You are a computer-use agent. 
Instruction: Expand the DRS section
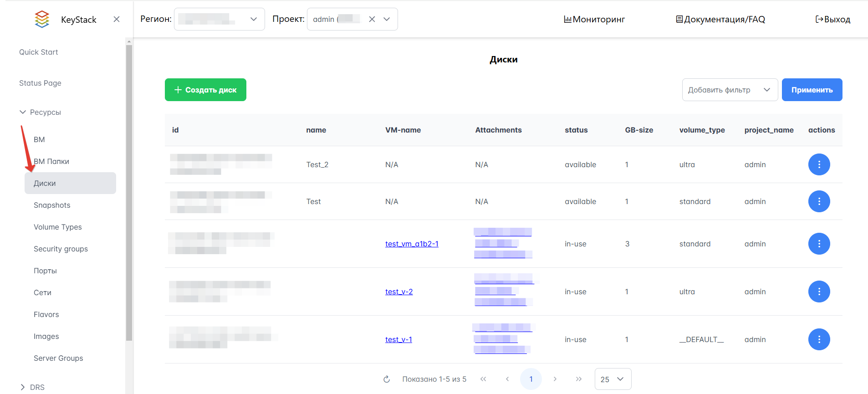coord(23,387)
